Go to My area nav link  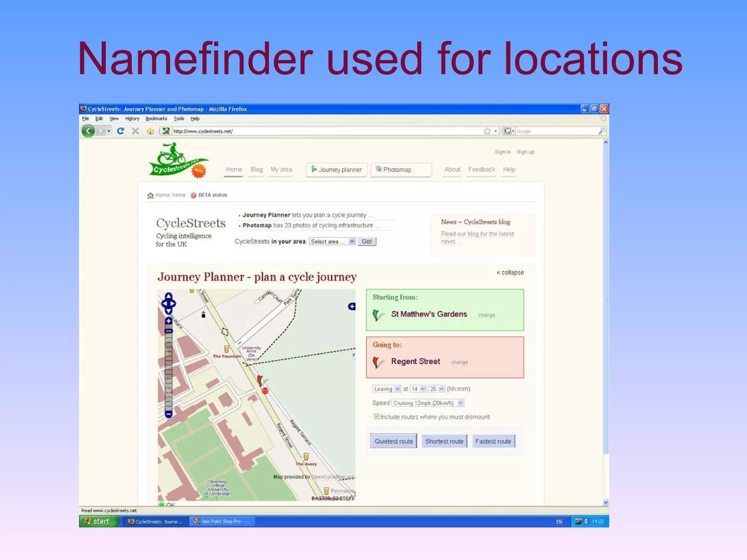[281, 169]
